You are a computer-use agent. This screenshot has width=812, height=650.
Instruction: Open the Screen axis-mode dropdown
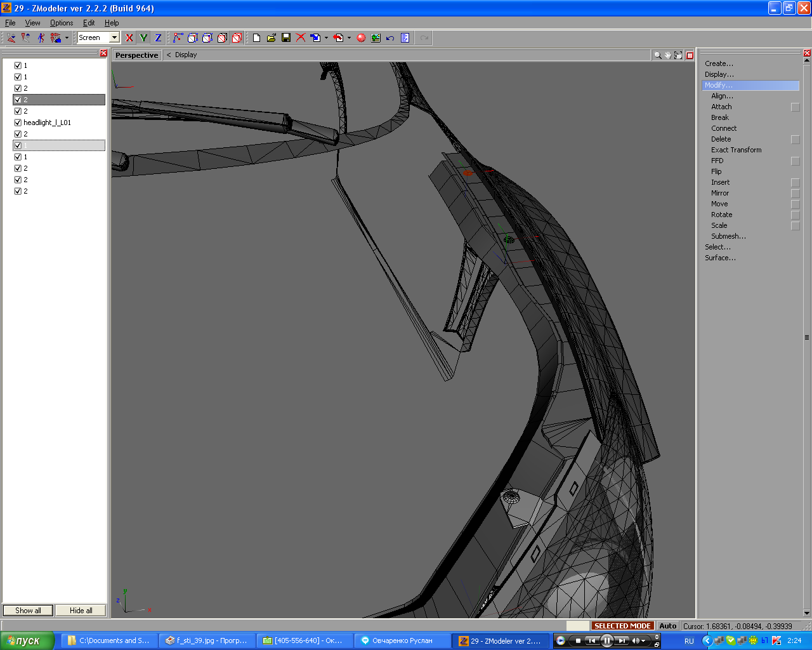(x=114, y=38)
